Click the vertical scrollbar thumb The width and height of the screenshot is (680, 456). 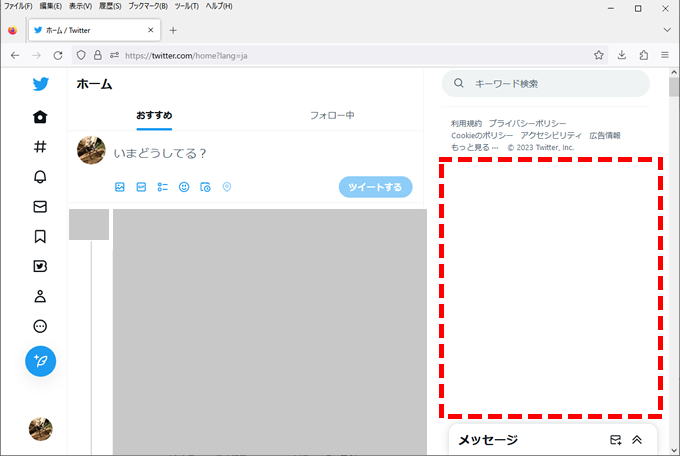(673, 87)
